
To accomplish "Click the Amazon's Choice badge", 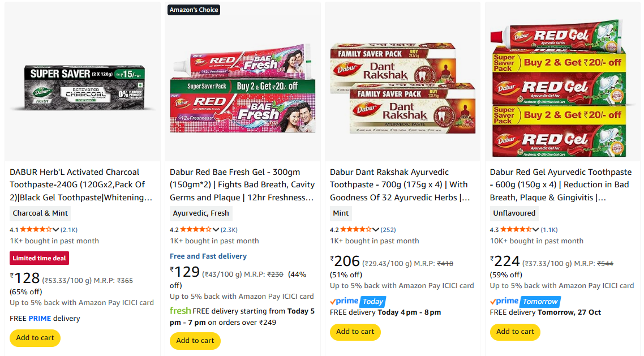I will click(194, 10).
